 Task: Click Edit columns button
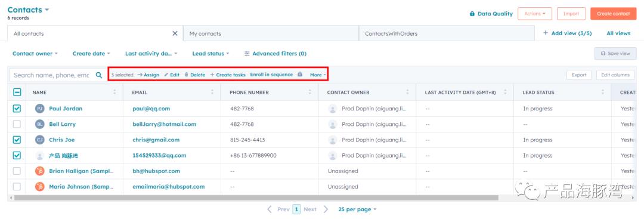click(615, 75)
